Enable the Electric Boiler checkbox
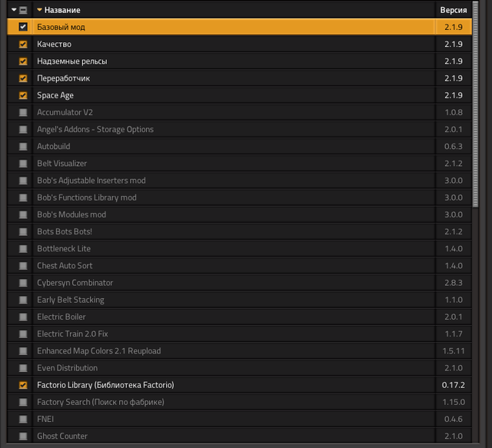The width and height of the screenshot is (492, 448). pos(23,317)
